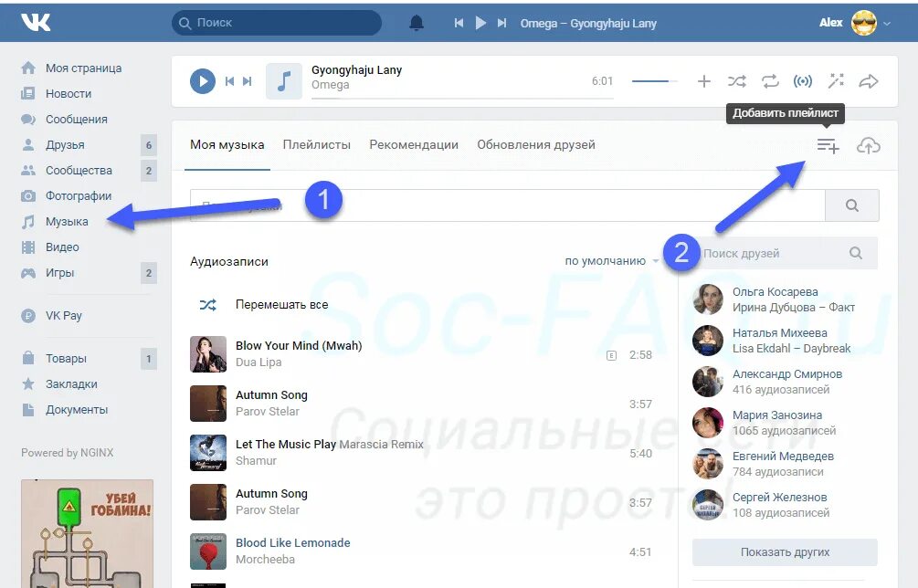Click the Закладки star icon

point(28,383)
